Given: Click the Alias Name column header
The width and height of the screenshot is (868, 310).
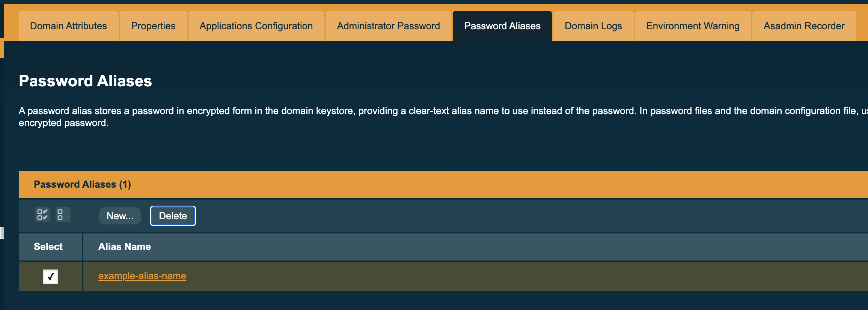Looking at the screenshot, I should pos(125,247).
